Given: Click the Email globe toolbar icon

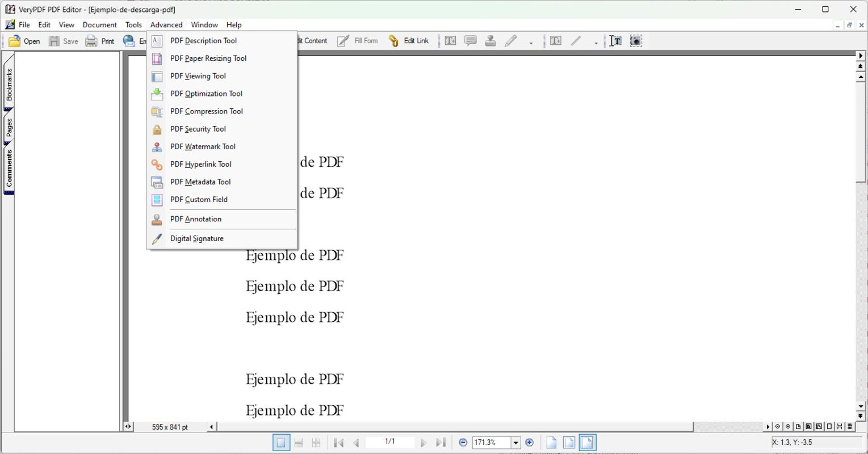Looking at the screenshot, I should pyautogui.click(x=129, y=41).
